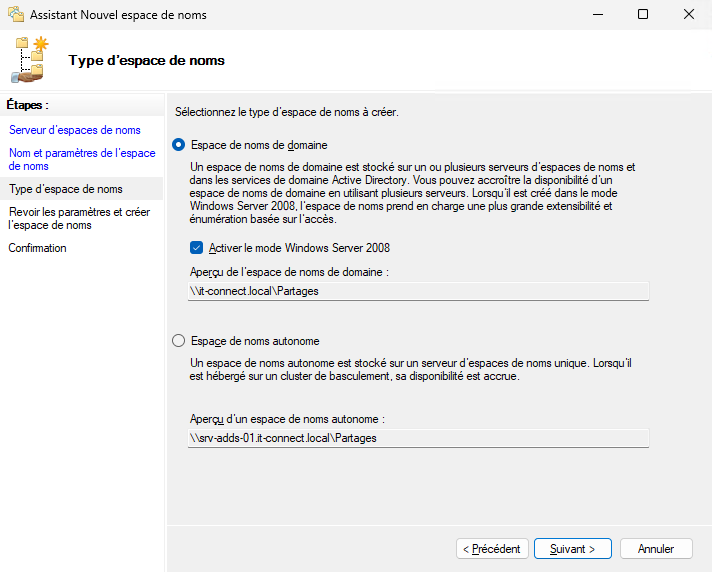Click the standalone namespace preview field
The image size is (712, 572).
click(x=418, y=438)
